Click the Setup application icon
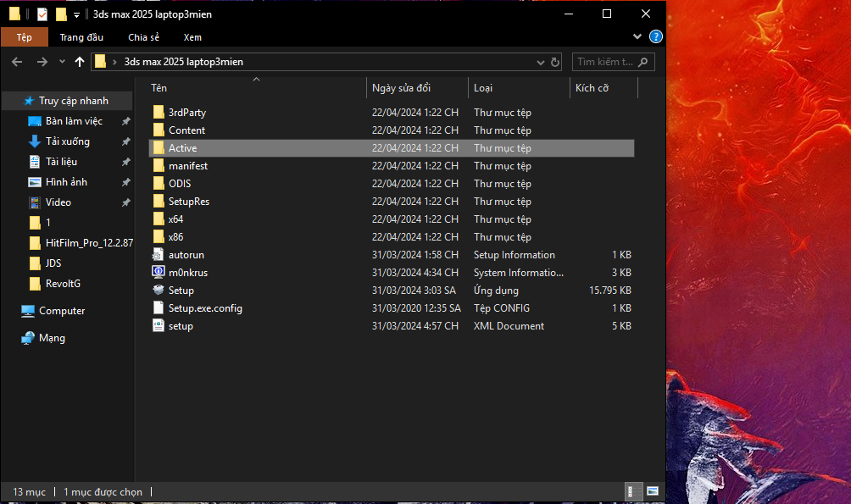 coord(159,291)
